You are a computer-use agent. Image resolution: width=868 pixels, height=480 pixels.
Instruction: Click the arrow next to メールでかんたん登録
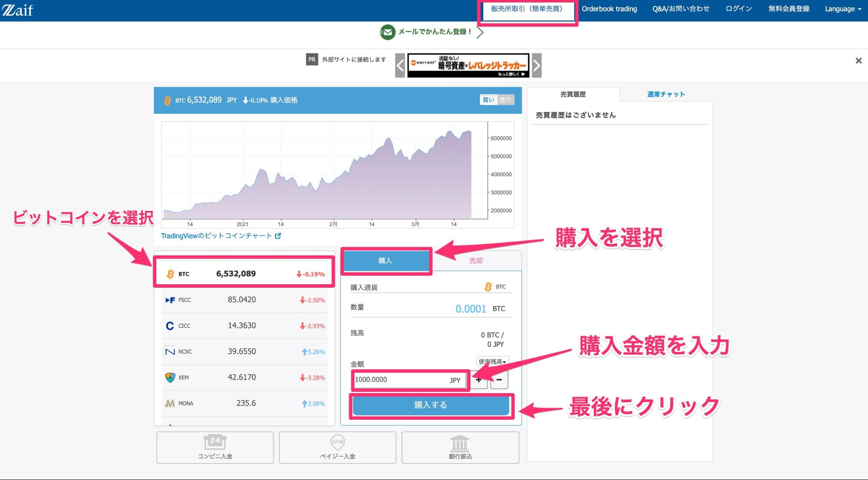click(480, 33)
